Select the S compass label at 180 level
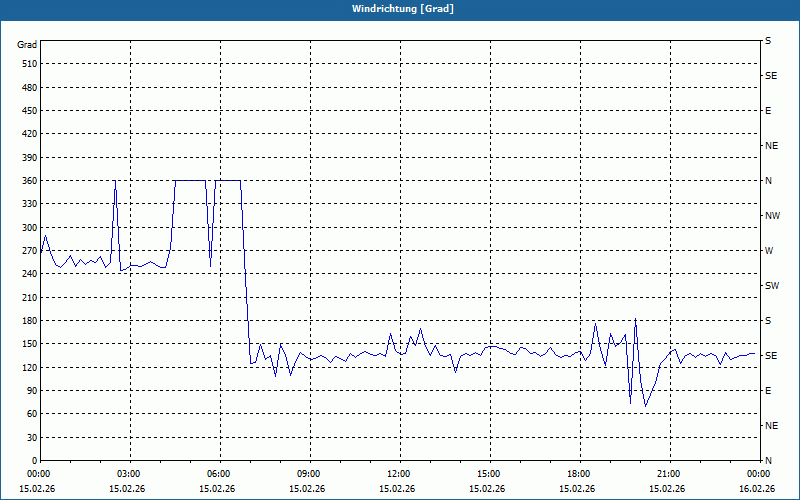Screen dimensions: 800x500 (x=768, y=321)
